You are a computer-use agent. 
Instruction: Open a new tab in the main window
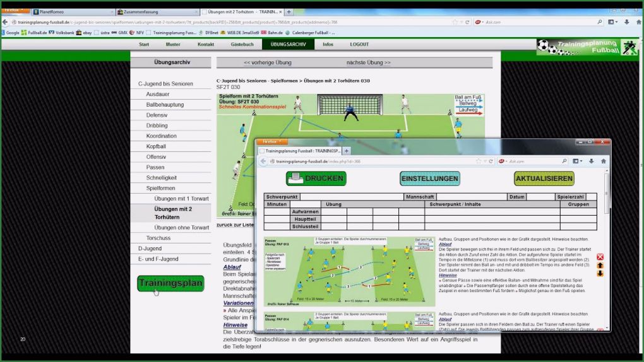pyautogui.click(x=289, y=12)
